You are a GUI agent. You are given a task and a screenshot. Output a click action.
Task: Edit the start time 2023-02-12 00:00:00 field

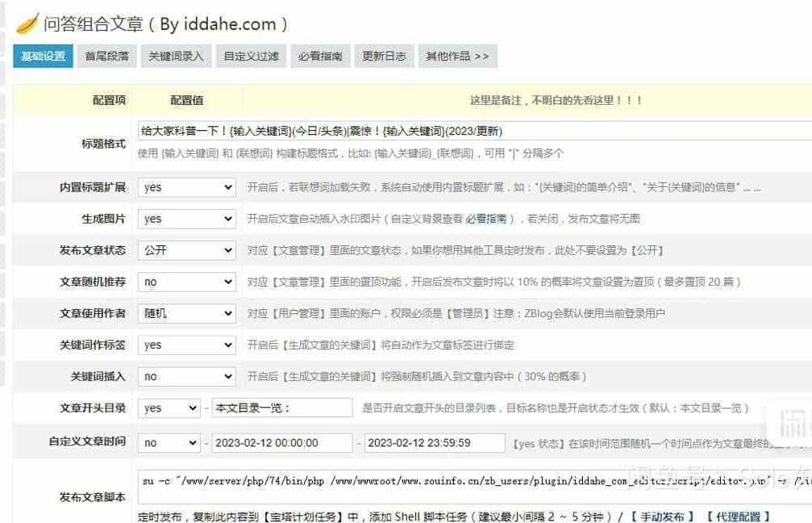click(x=282, y=442)
